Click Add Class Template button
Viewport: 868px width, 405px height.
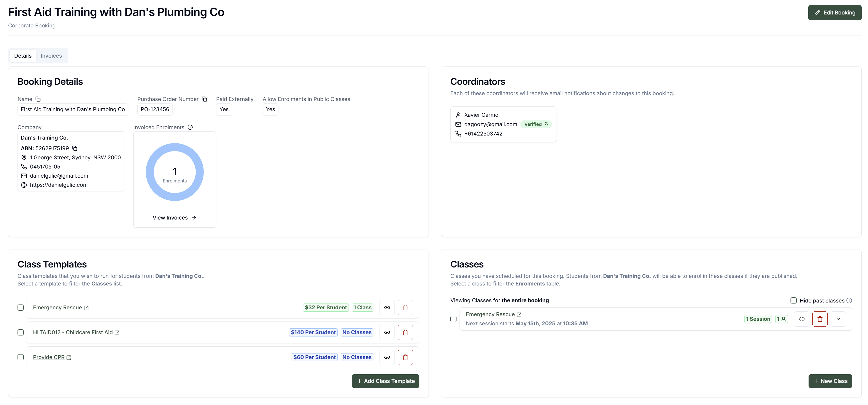click(385, 381)
